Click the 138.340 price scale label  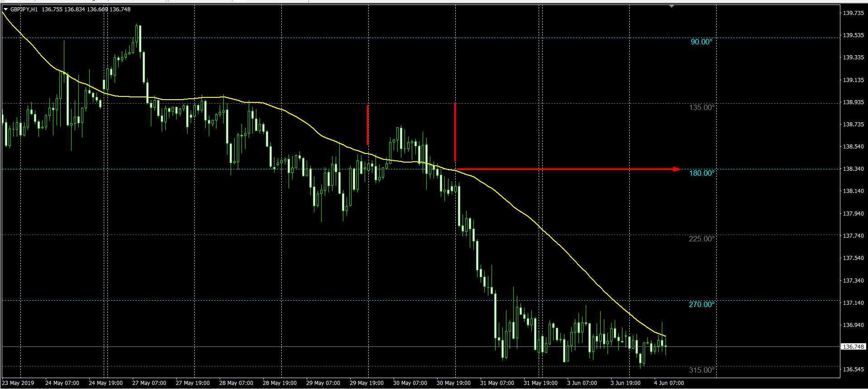click(853, 168)
